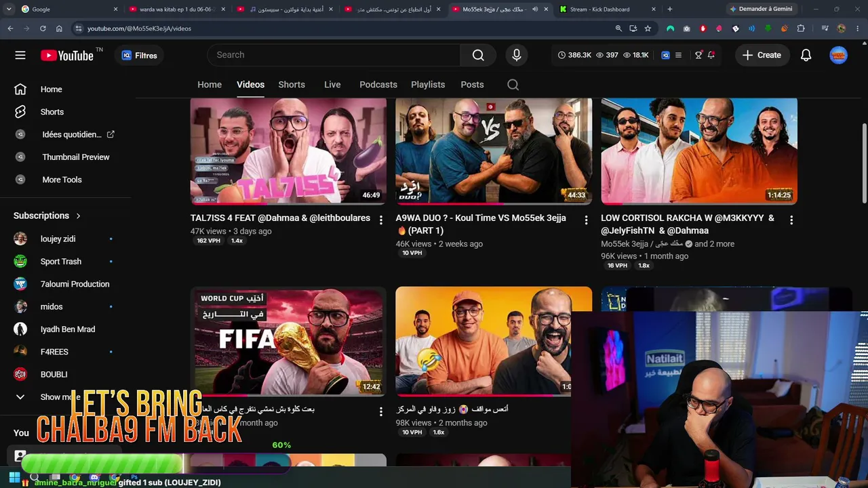Open a new browser tab
This screenshot has width=868, height=488.
[x=670, y=9]
